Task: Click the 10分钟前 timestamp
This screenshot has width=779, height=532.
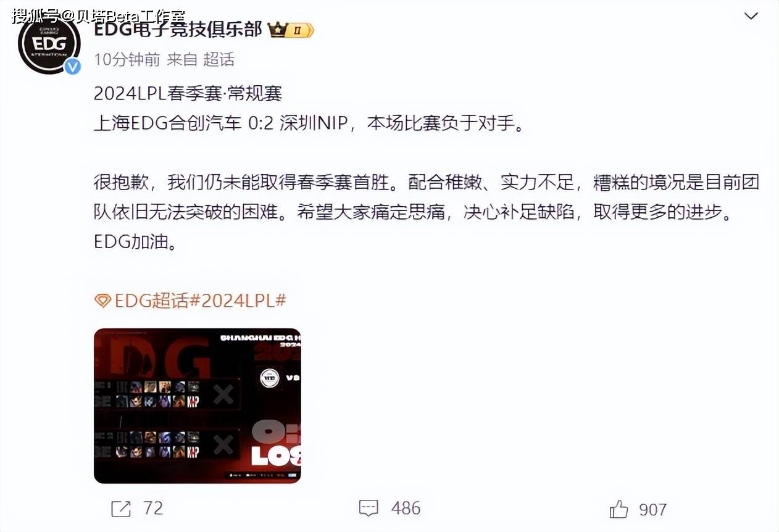Action: (x=127, y=60)
